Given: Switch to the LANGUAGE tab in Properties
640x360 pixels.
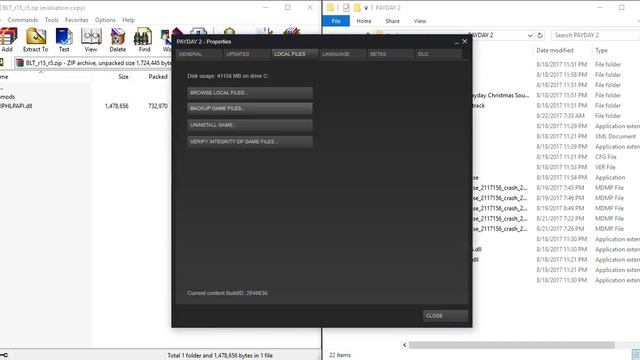Looking at the screenshot, I should (342, 54).
